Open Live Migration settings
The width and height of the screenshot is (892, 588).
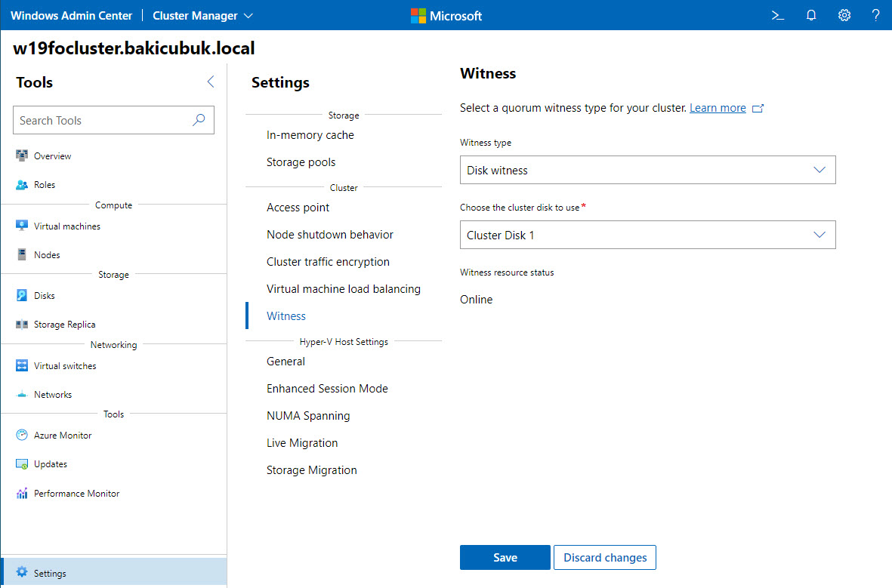point(302,443)
